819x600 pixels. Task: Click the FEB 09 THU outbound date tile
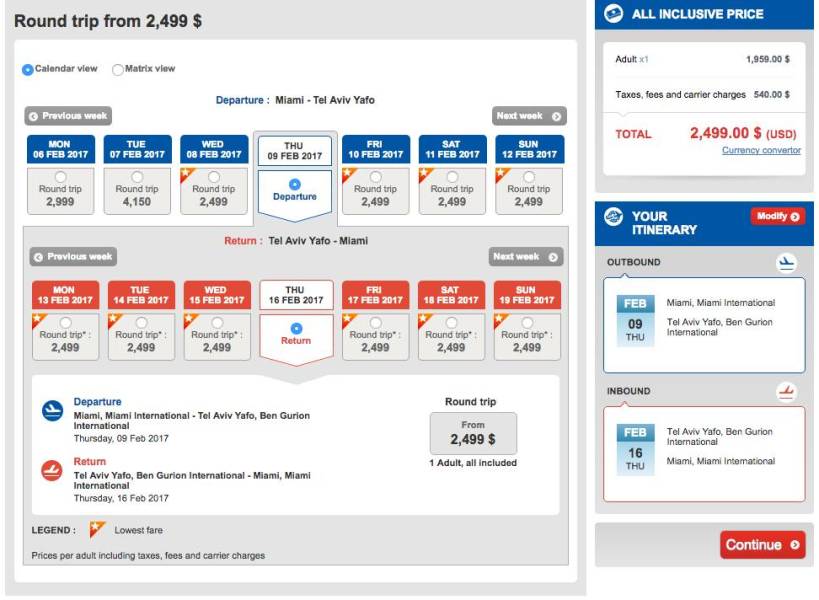(635, 321)
